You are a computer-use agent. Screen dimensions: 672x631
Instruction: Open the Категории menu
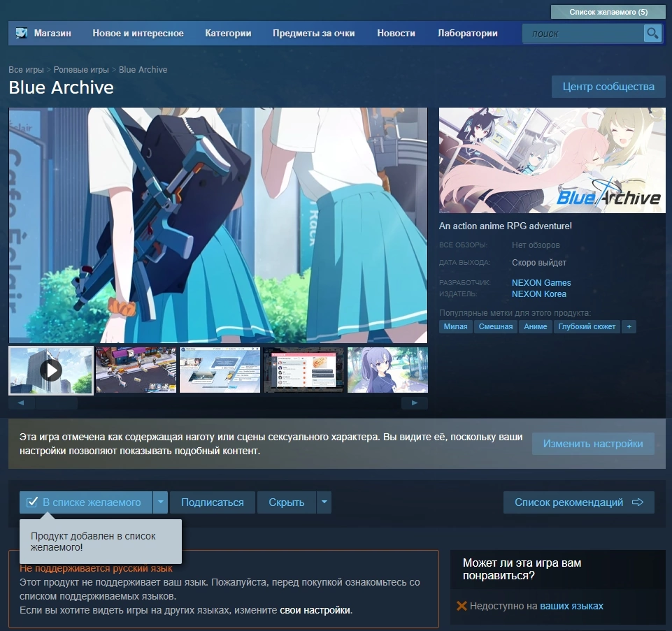(x=228, y=33)
